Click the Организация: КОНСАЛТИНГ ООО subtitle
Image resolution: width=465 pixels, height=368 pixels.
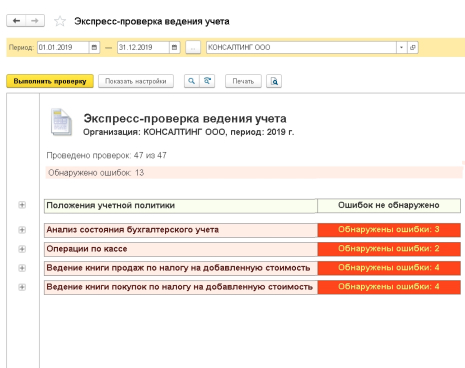click(188, 132)
